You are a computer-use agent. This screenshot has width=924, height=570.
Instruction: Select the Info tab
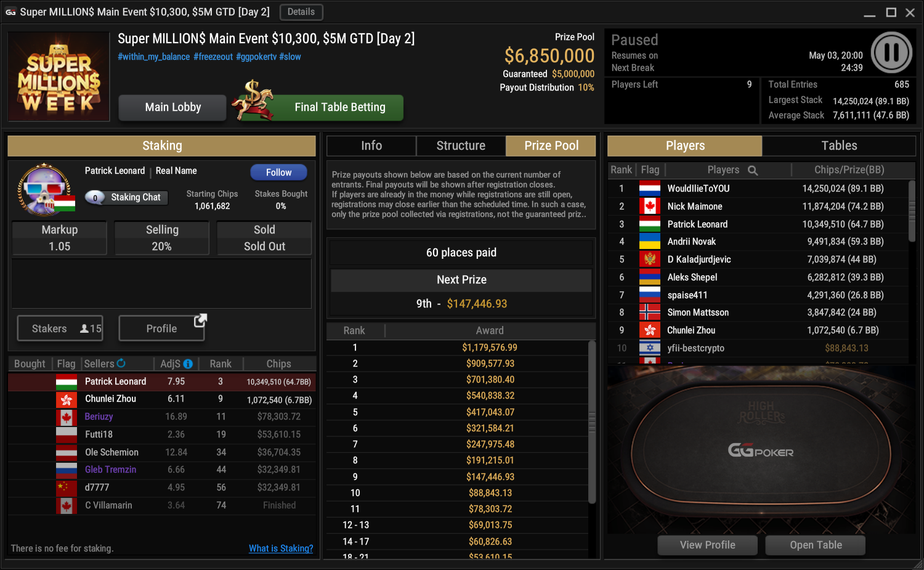tap(371, 145)
